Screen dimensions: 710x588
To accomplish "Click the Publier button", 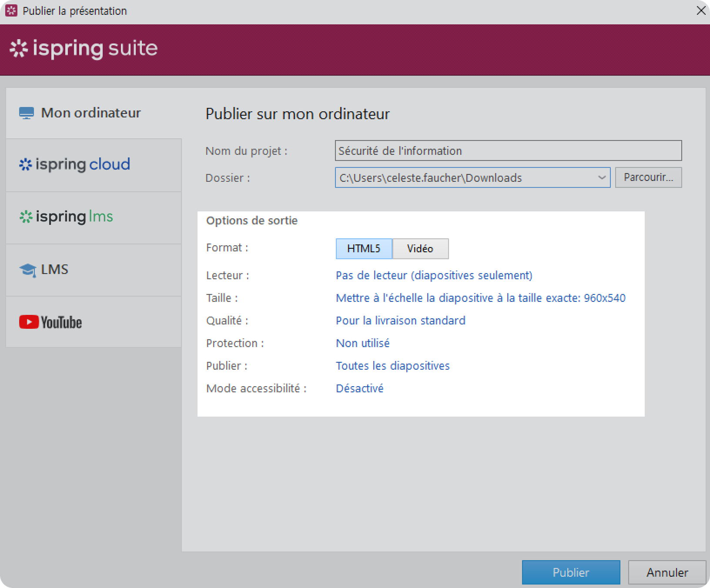I will coord(570,572).
